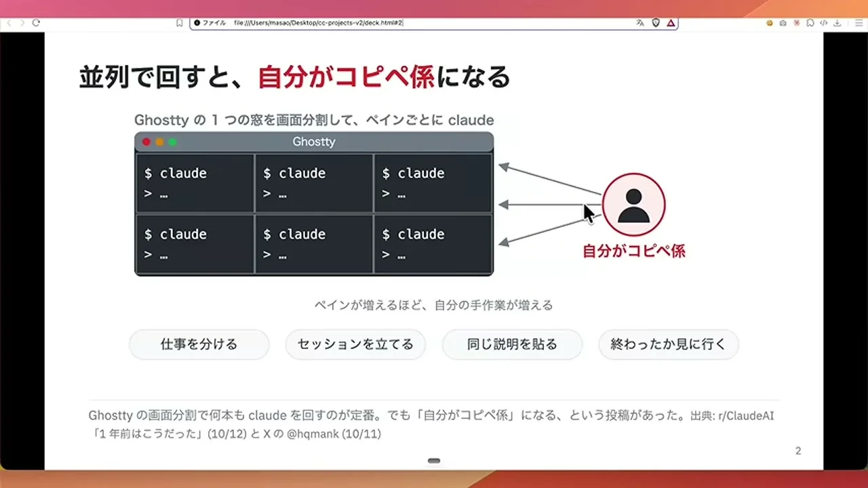Click the browser forward arrow

22,23
